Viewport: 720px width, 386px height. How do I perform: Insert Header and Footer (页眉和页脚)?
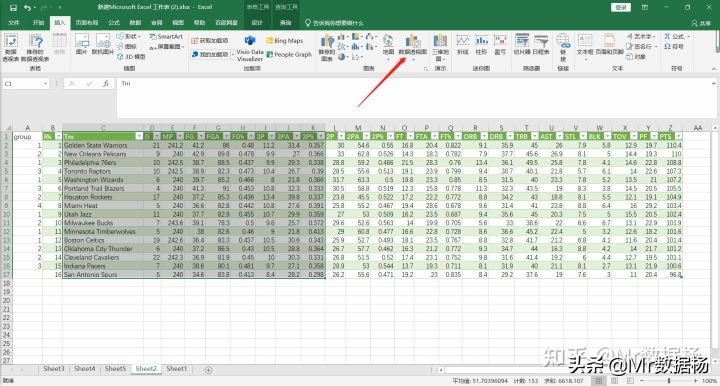(609, 45)
